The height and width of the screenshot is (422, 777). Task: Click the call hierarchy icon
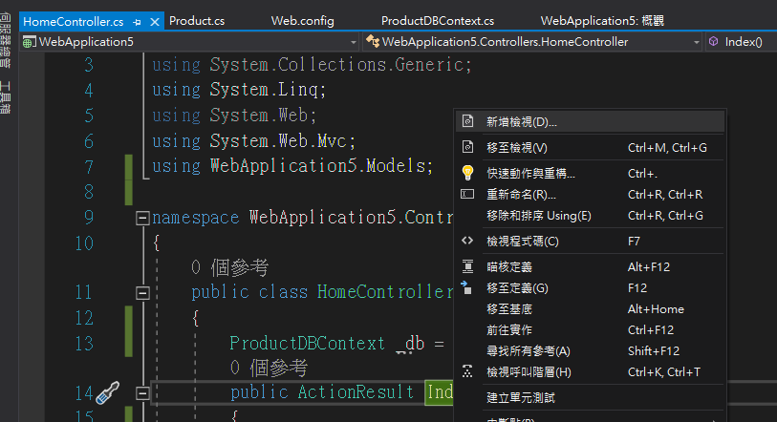pyautogui.click(x=467, y=372)
